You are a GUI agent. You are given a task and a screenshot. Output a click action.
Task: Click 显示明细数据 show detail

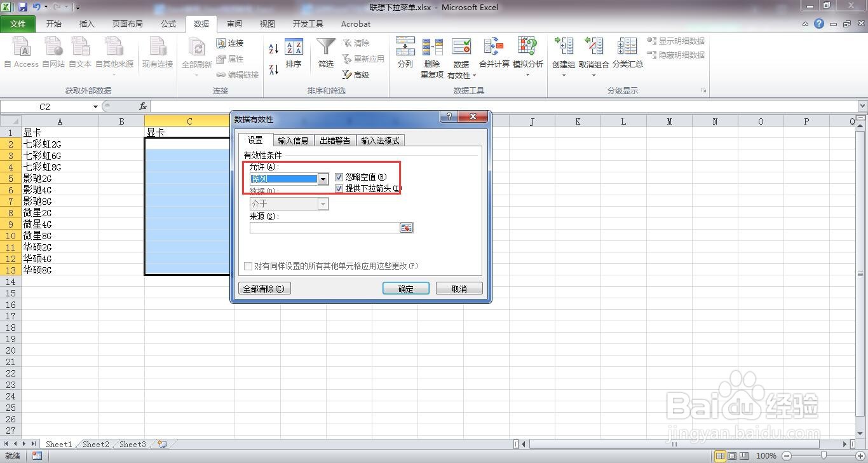676,41
